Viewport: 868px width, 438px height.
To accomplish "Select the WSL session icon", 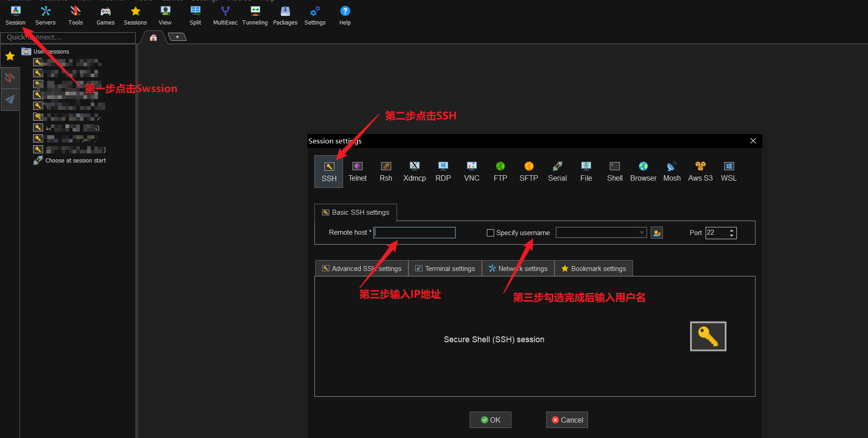I will click(x=729, y=171).
